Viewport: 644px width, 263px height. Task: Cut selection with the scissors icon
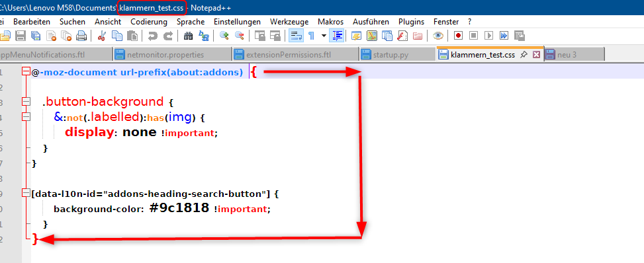point(102,36)
